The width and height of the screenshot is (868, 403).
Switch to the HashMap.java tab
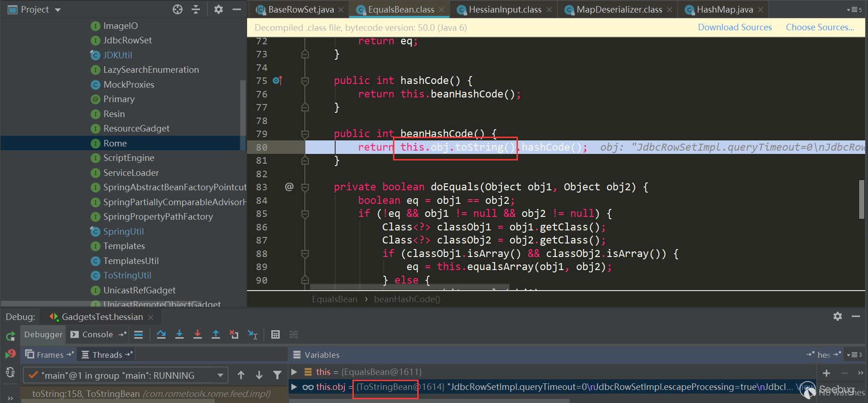pyautogui.click(x=725, y=9)
